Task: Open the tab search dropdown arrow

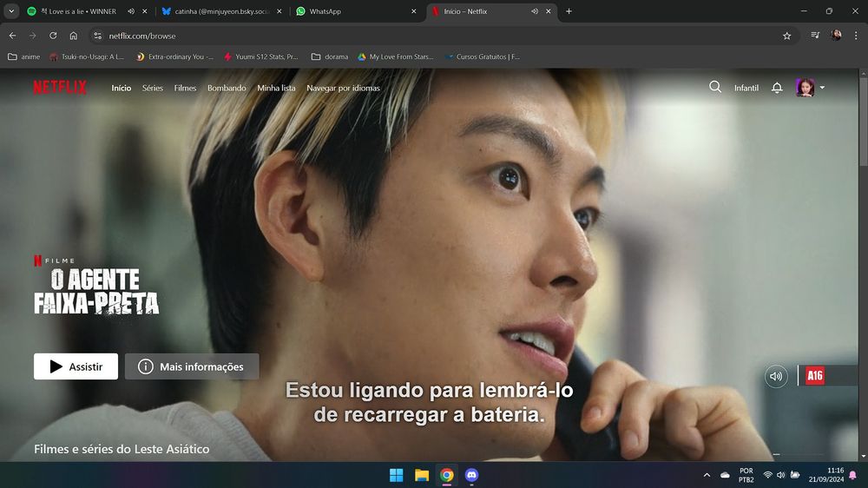Action: pos(11,11)
